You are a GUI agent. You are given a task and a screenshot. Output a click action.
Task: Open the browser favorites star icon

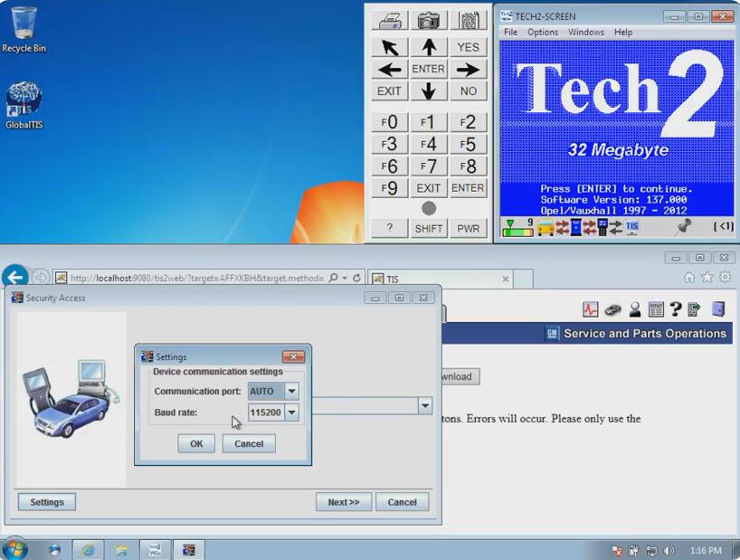coord(707,278)
